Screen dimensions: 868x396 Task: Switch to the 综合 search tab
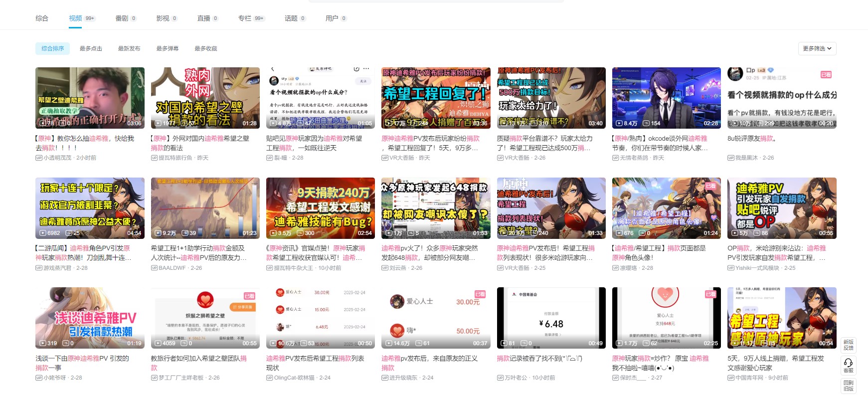pos(42,18)
